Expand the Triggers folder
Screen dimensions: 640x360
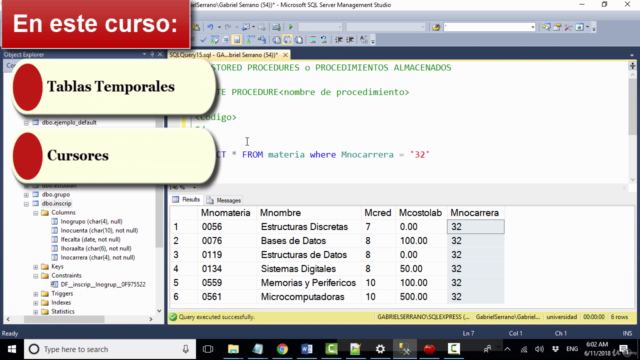point(36,293)
